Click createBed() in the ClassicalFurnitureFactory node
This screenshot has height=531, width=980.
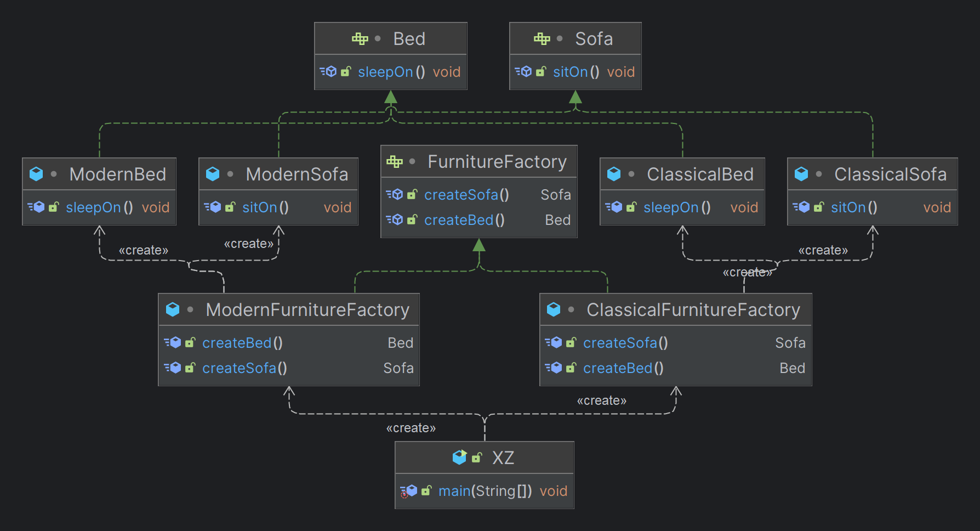[x=623, y=368]
